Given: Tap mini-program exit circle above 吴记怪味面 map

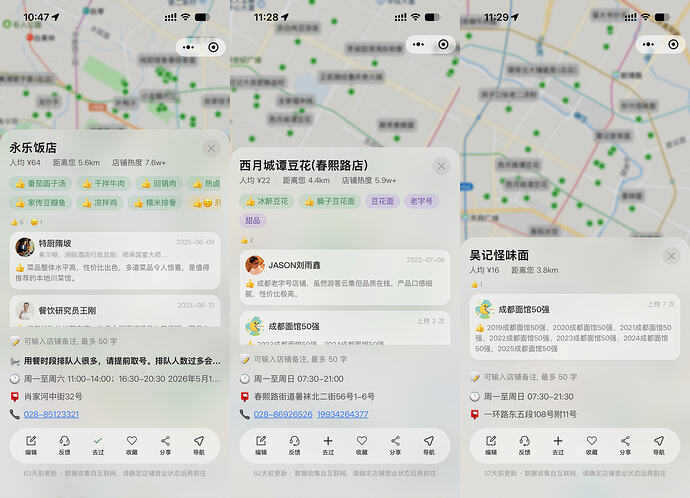Looking at the screenshot, I should click(673, 44).
